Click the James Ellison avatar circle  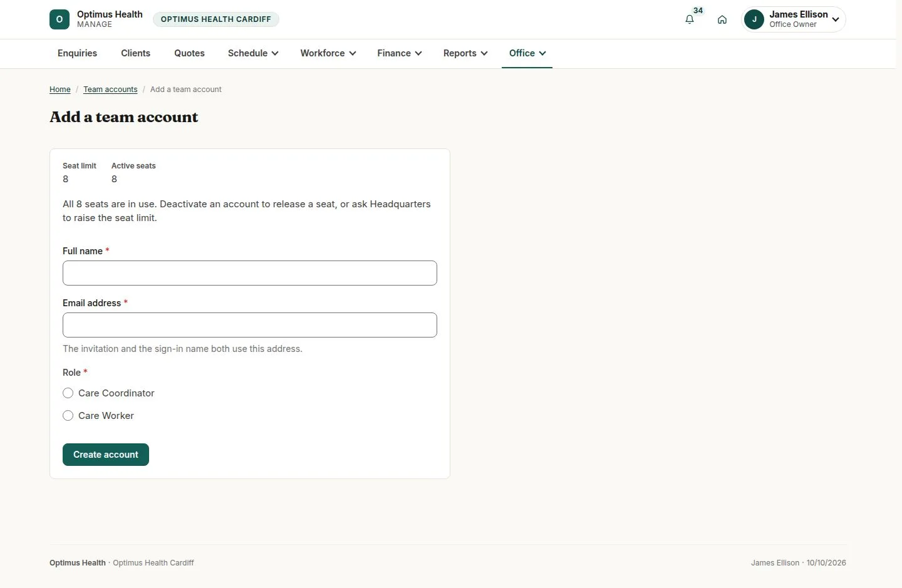(754, 19)
